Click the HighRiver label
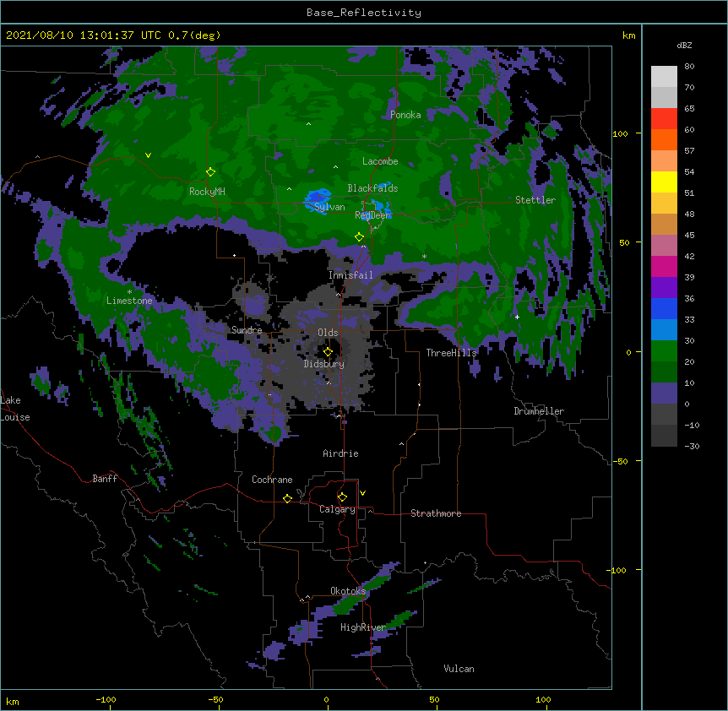728x711 pixels. coord(363,627)
